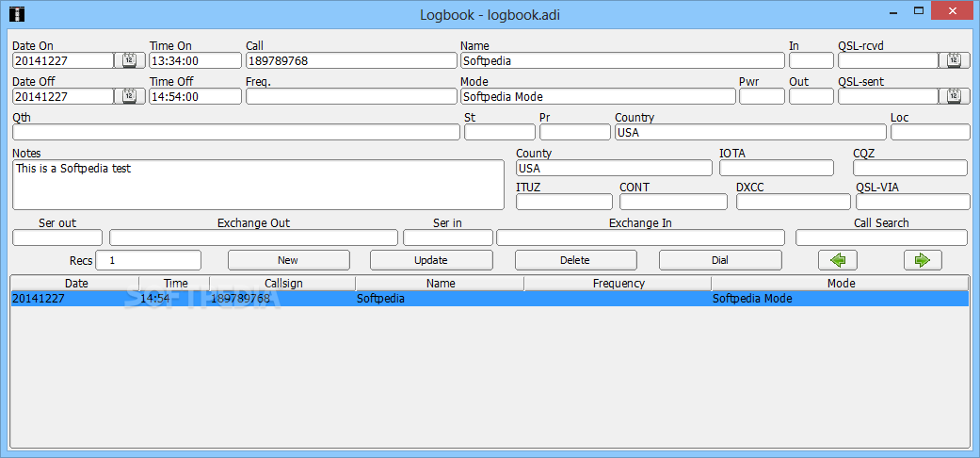Edit the Call field 189789768

coord(352,60)
